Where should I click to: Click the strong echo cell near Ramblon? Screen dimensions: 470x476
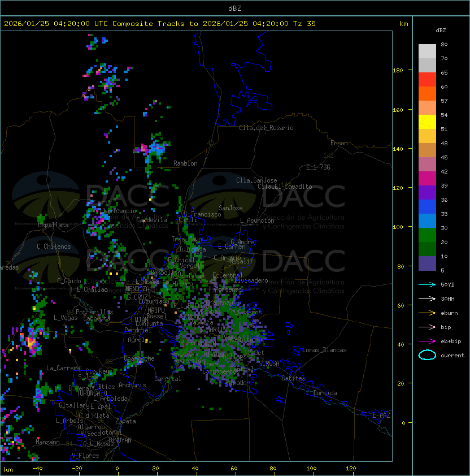153,149
